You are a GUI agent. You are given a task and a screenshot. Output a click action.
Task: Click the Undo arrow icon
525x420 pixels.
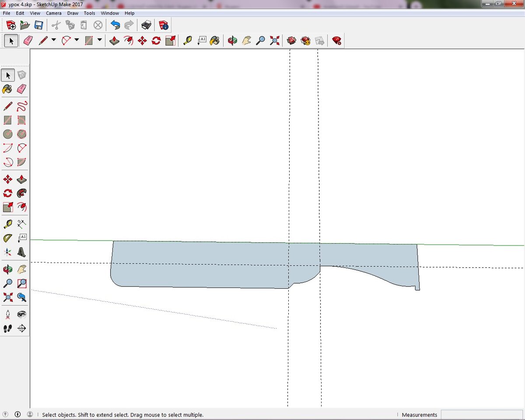click(115, 25)
